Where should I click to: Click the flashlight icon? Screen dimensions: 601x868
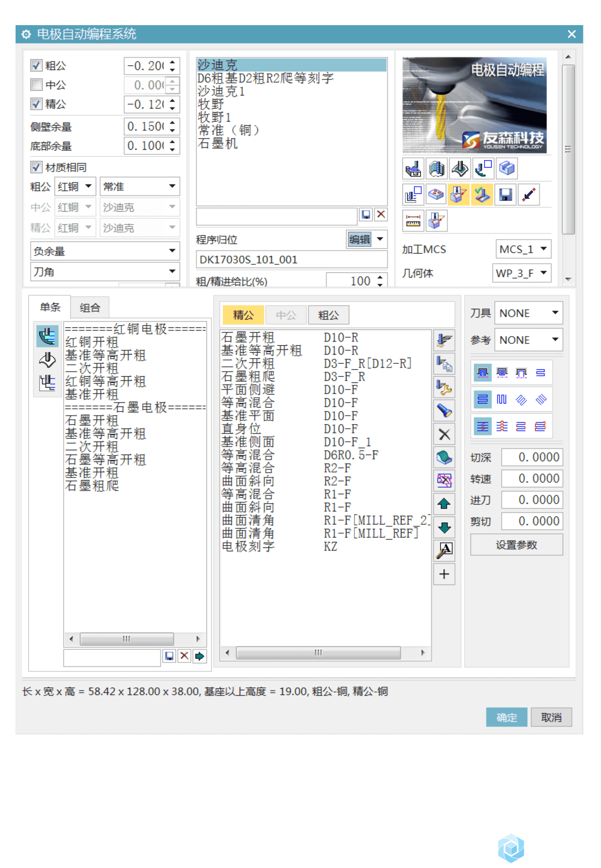coord(444,411)
